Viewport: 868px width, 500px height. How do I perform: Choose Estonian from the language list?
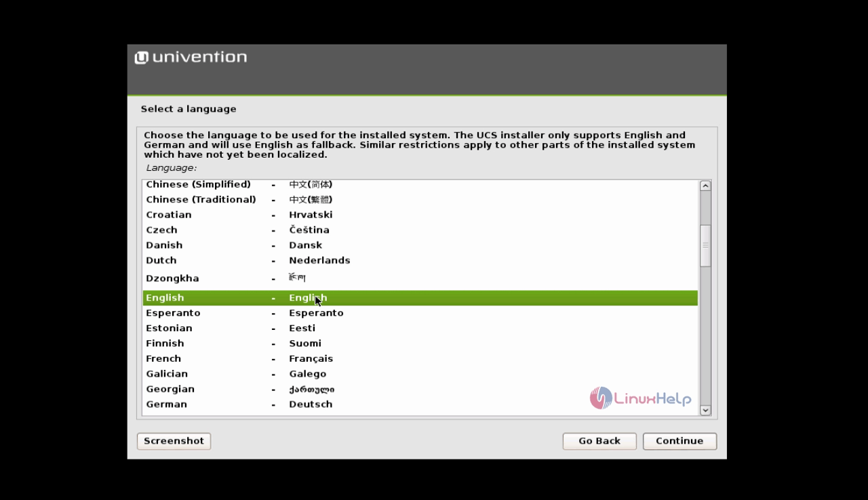(x=420, y=329)
